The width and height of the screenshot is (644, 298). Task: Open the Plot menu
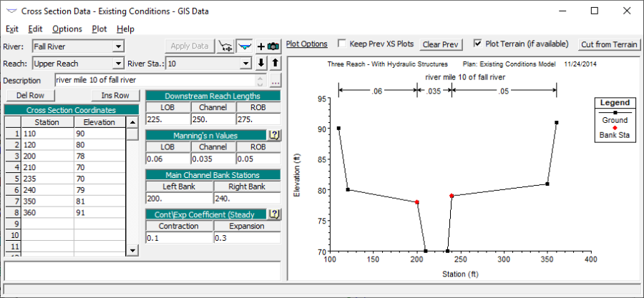(99, 29)
